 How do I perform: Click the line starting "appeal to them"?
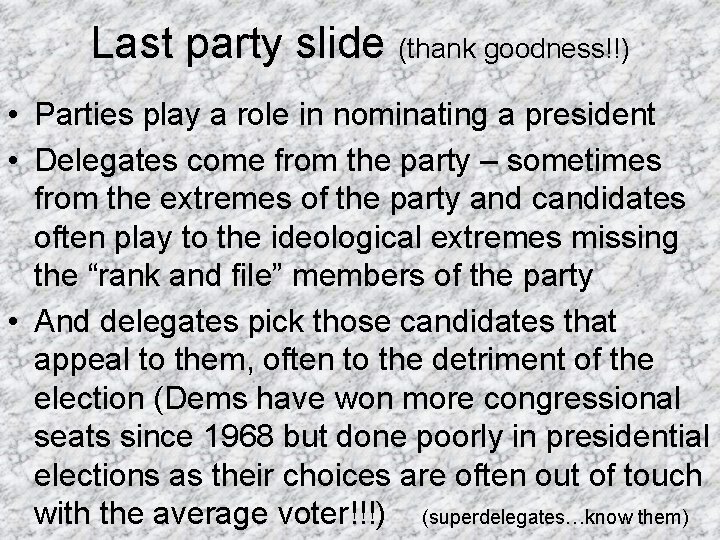[x=343, y=361]
